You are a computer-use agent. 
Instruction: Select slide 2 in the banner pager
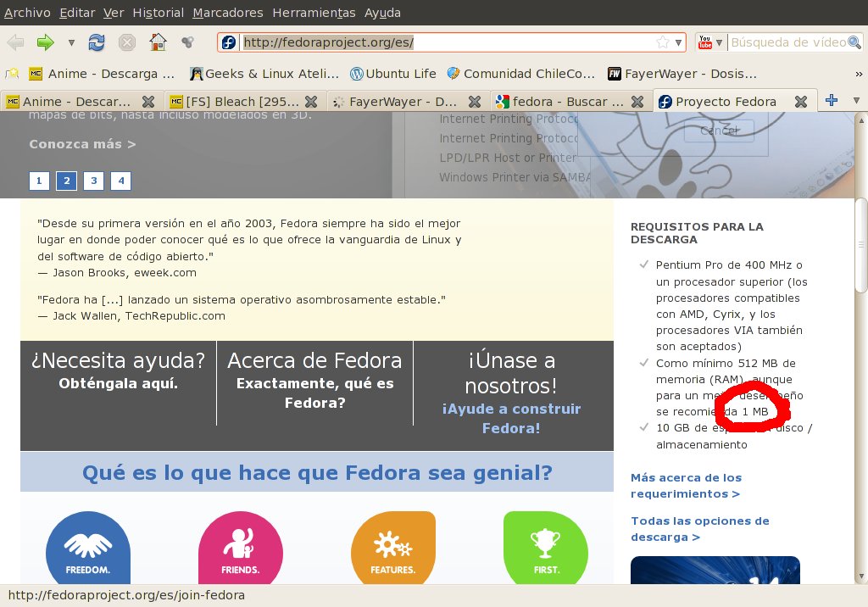[66, 181]
